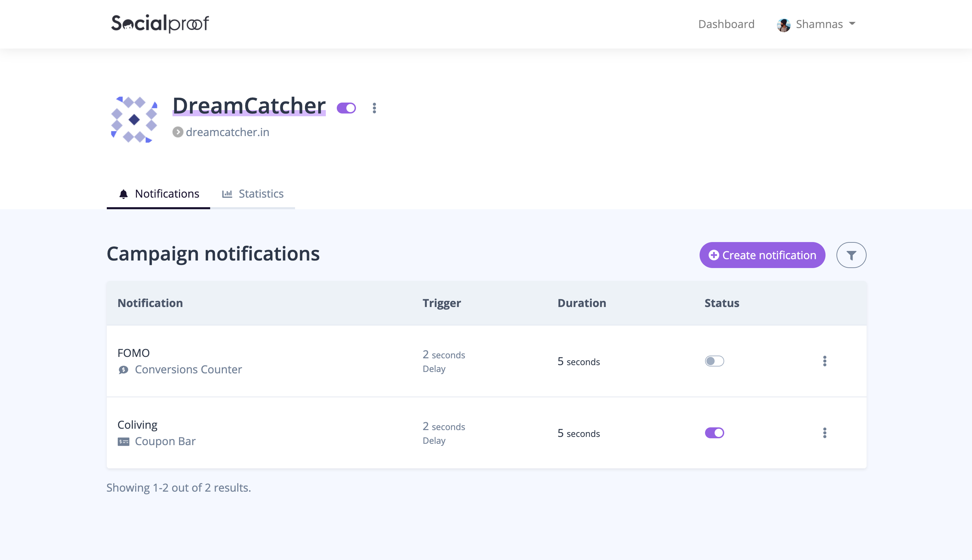The image size is (972, 560).
Task: Click the DreamCatcher campaign logo icon
Action: (x=134, y=120)
